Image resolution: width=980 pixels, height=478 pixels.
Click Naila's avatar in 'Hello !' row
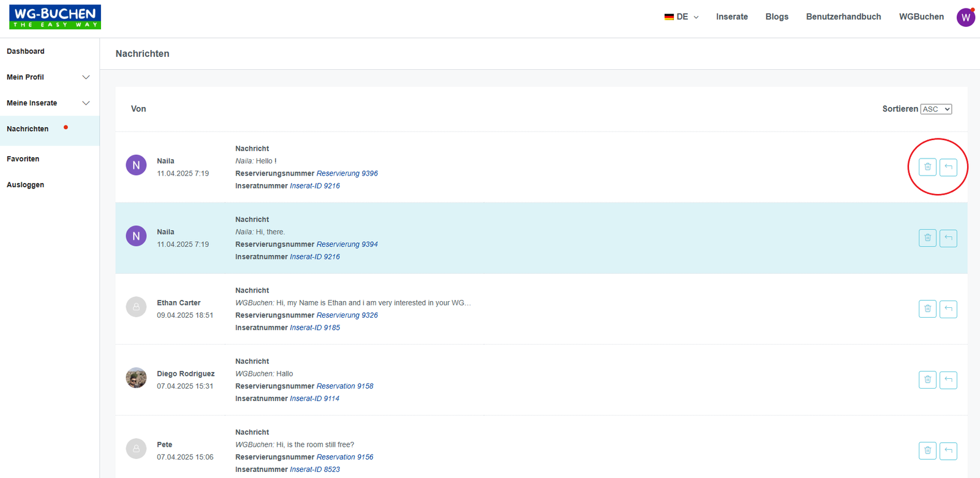(136, 165)
